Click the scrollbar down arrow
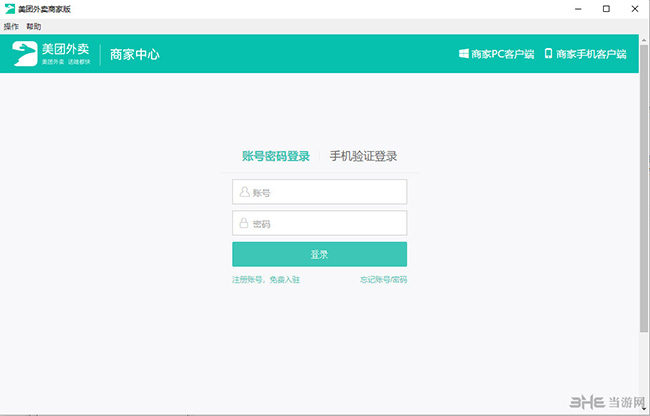Viewport: 650px width, 416px height. click(x=644, y=409)
